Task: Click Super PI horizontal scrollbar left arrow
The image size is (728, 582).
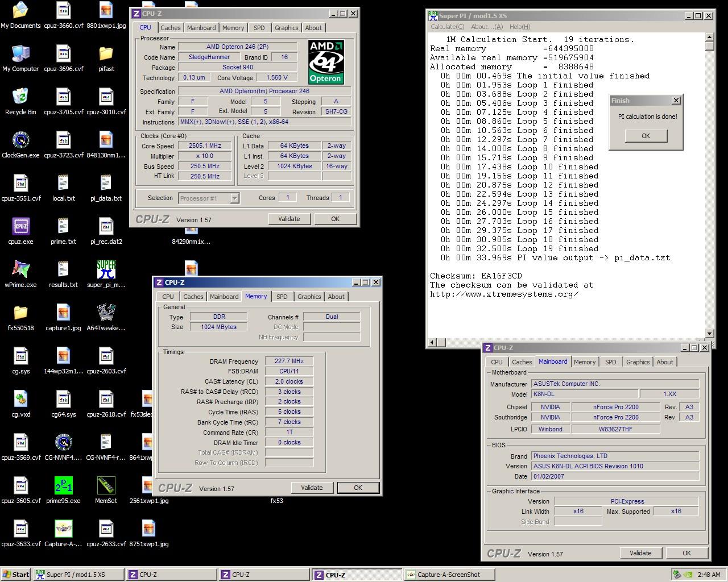Action: click(x=432, y=342)
